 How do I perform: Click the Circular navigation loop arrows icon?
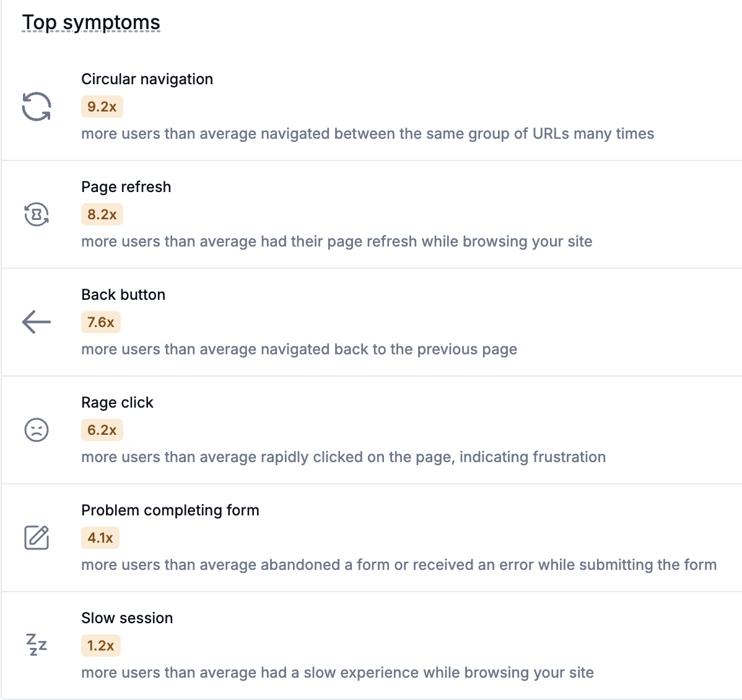37,107
